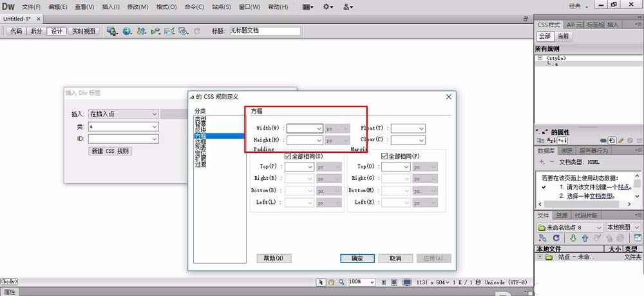644x296 pixels.
Task: Click the Width(W) input field
Action: [x=300, y=128]
